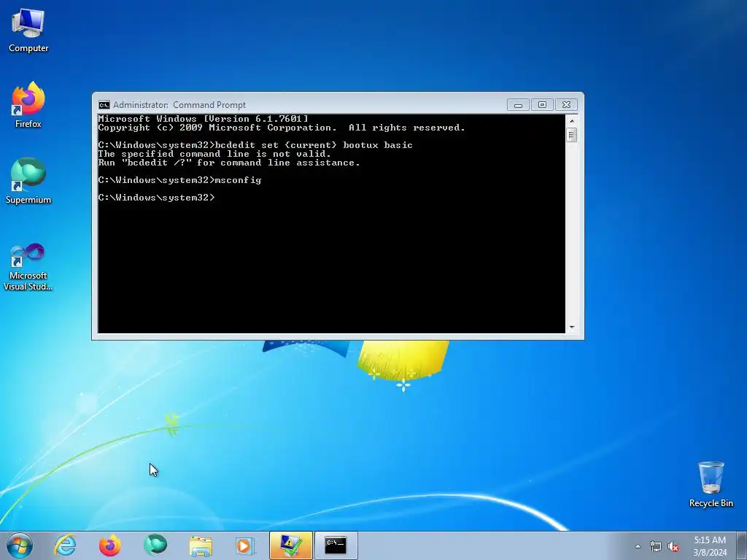Click the Copyright (c) 2009 Microsoft Corporation line

pos(282,128)
